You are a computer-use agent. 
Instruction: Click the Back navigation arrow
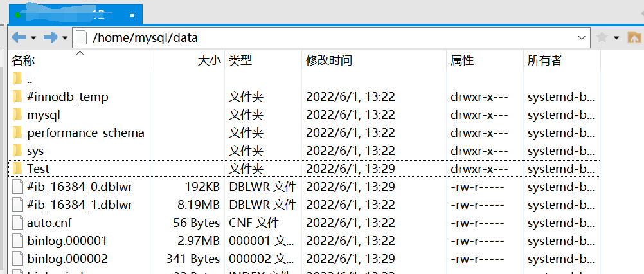(x=19, y=38)
